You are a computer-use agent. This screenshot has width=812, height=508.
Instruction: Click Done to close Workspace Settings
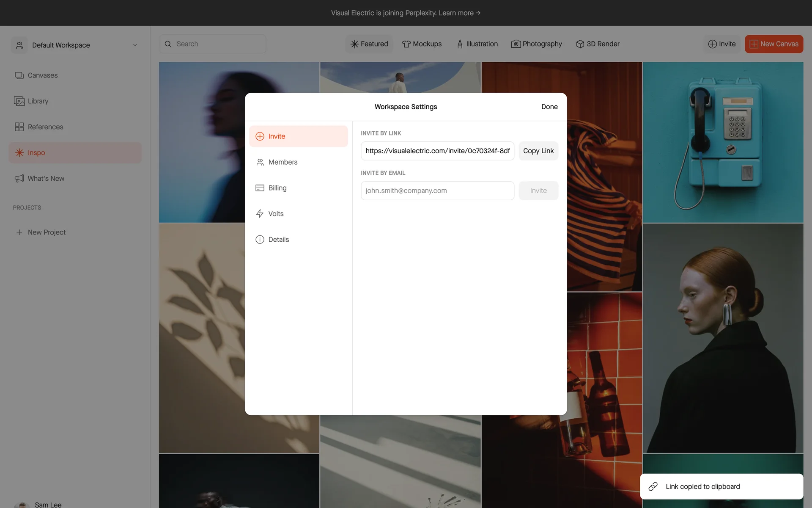click(x=549, y=107)
